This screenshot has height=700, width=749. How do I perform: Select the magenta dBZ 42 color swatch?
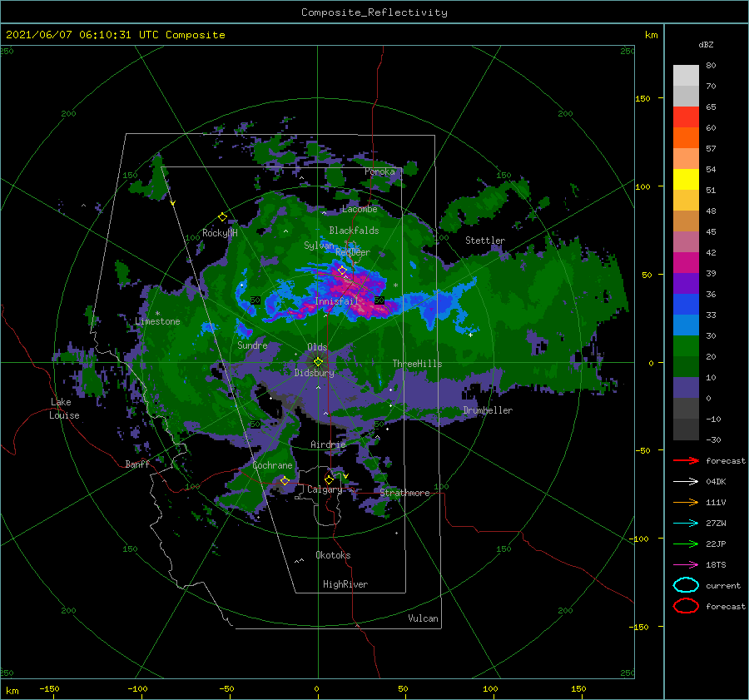tap(686, 262)
